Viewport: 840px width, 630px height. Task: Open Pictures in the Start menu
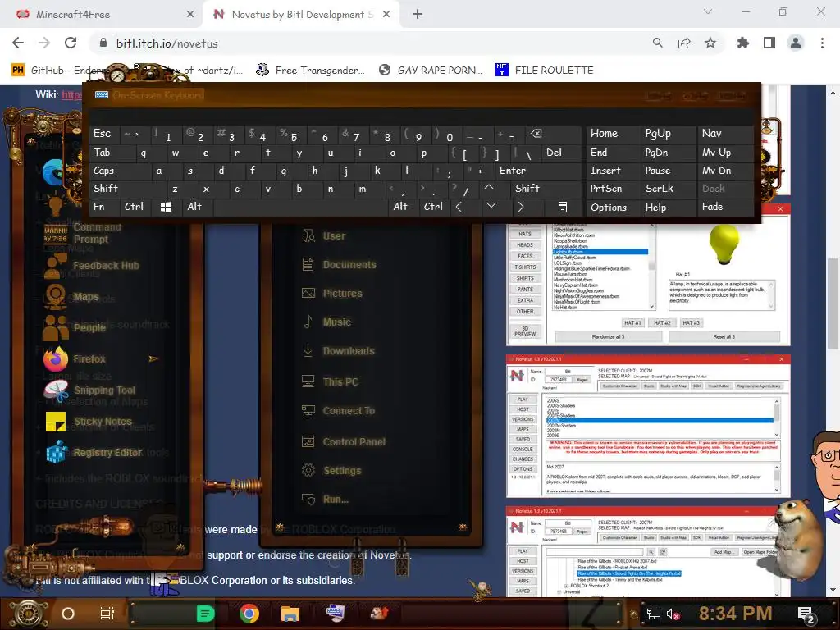[x=342, y=294]
